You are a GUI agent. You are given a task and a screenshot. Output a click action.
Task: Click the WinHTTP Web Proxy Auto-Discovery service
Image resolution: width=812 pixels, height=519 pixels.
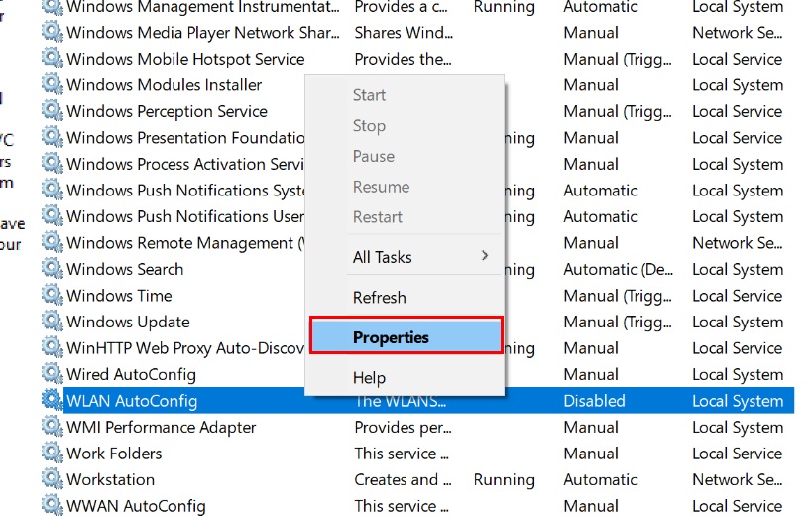tap(185, 348)
